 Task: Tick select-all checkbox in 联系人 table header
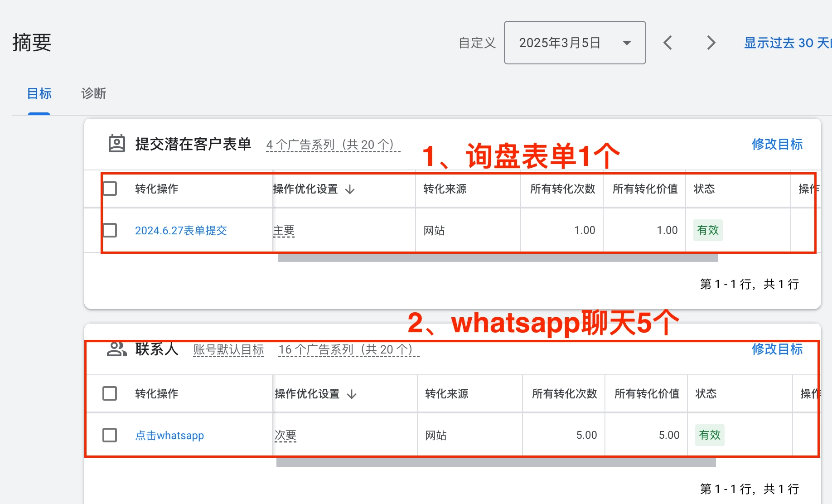click(110, 393)
